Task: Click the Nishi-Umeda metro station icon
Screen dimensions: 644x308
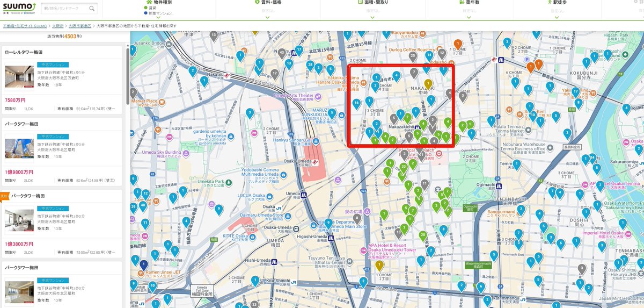Action: pyautogui.click(x=274, y=262)
